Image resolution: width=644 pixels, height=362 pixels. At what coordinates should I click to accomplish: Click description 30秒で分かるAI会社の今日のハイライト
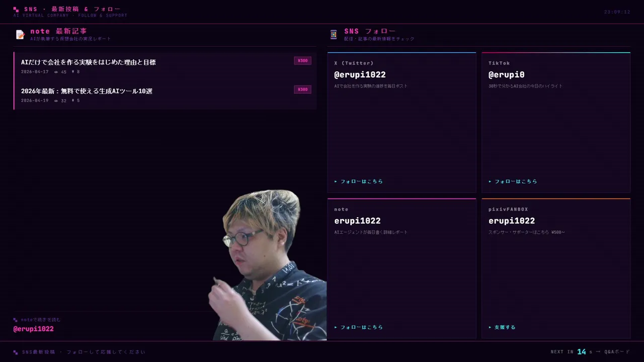point(525,86)
